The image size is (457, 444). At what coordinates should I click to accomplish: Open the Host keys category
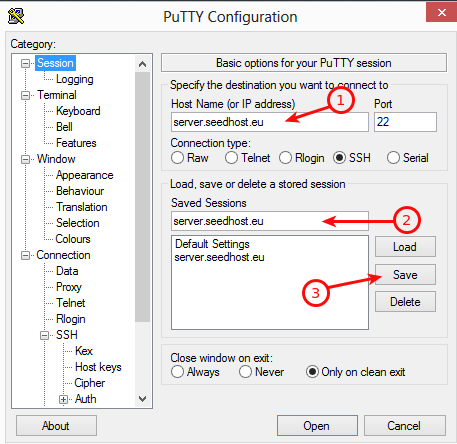(98, 367)
